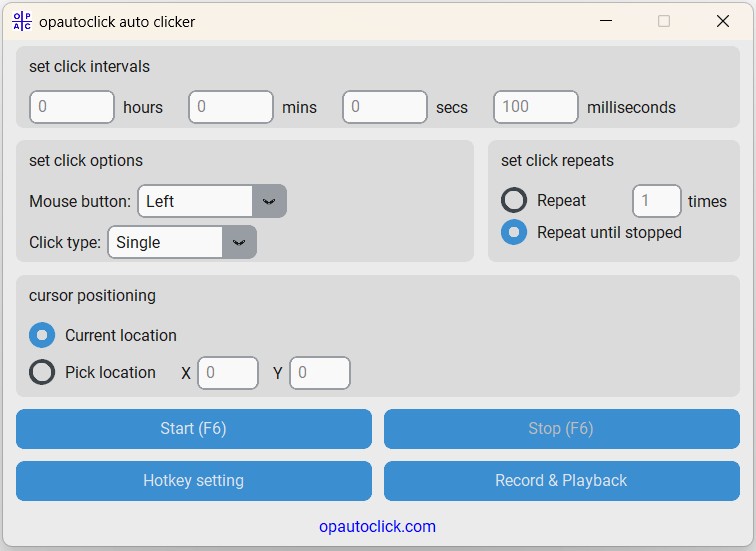Focus the milliseconds field showing 100

coord(536,107)
